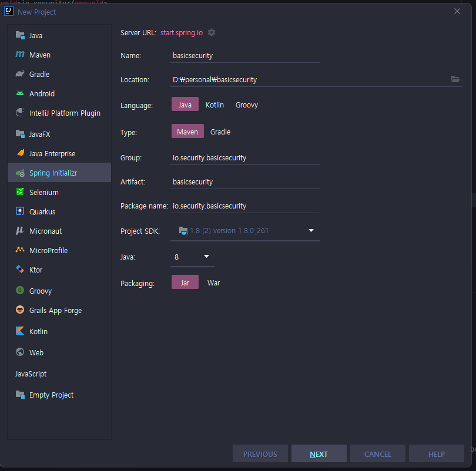
Task: Click the MicroProfile icon
Action: pyautogui.click(x=20, y=250)
